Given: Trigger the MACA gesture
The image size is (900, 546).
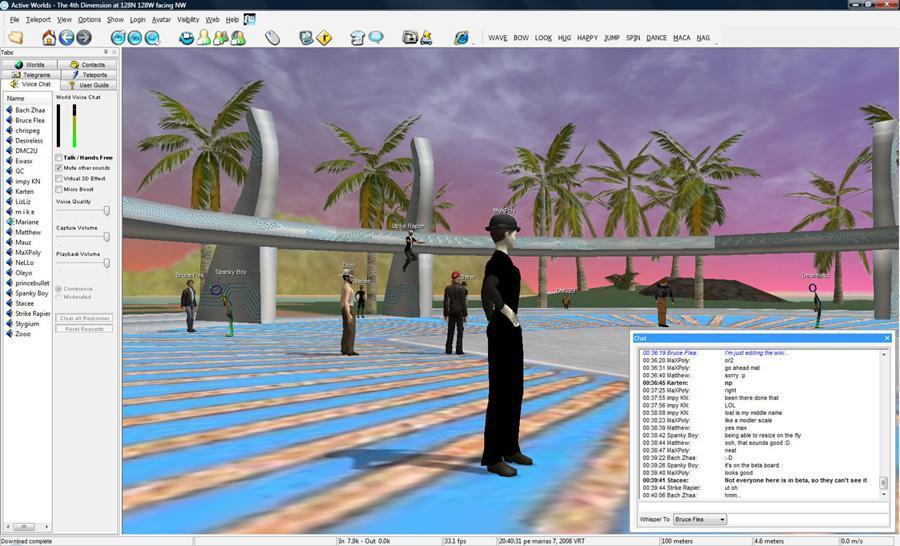Looking at the screenshot, I should coord(681,38).
